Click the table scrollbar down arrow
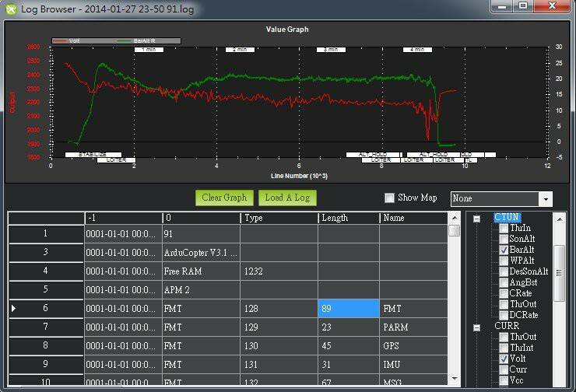 455,379
